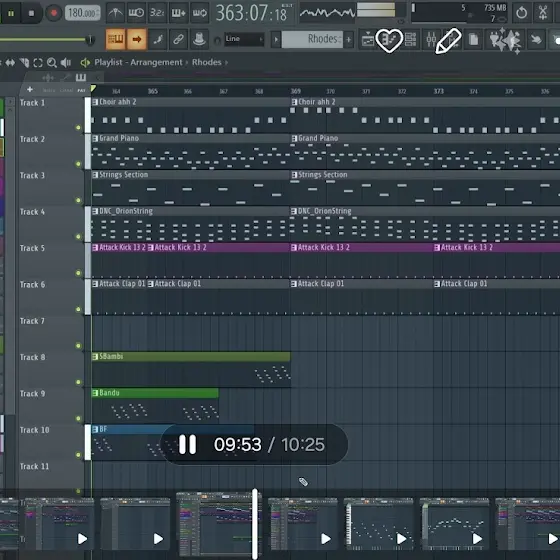Screen dimensions: 560x560
Task: Mute Track 2 using its green LED
Action: (x=78, y=164)
